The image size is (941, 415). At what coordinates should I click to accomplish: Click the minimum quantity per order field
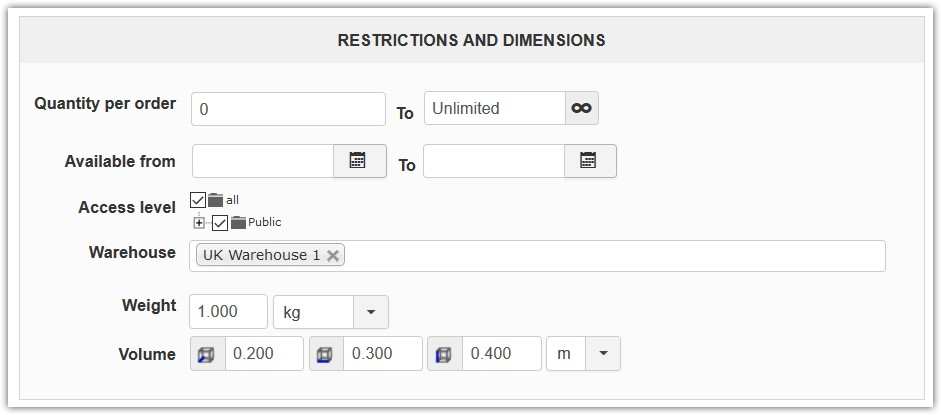click(x=288, y=109)
